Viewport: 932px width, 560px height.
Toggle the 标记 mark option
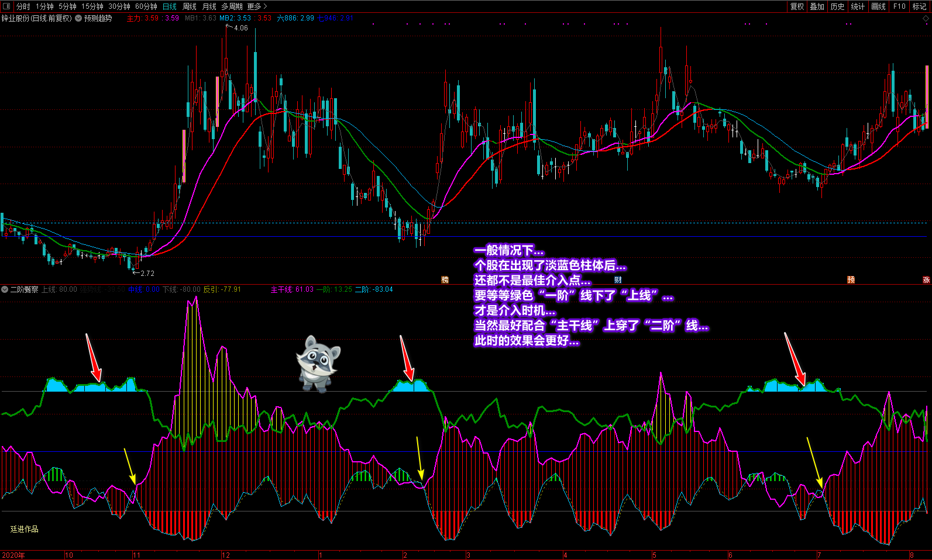919,6
